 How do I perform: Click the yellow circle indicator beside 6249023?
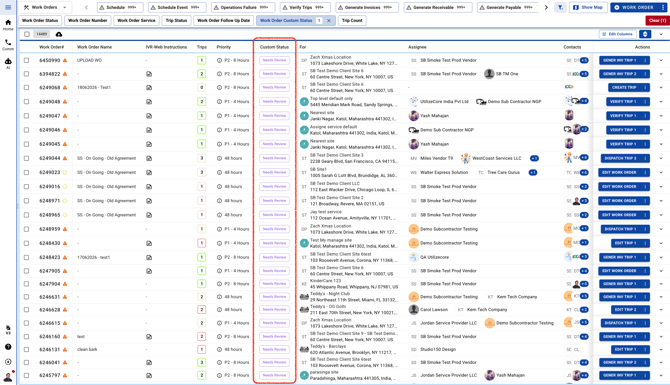[x=65, y=173]
